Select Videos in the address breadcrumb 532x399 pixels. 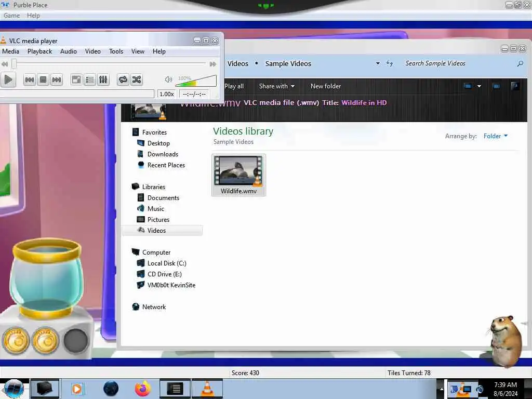pos(238,63)
